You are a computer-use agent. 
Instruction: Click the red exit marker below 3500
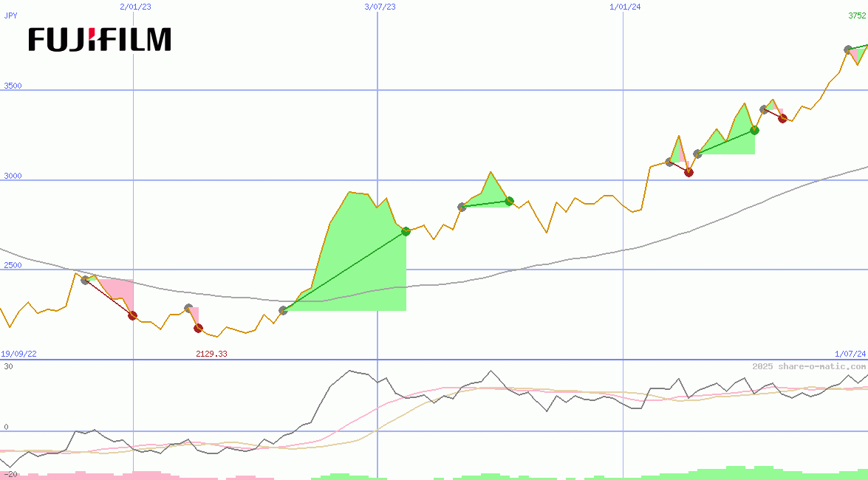[x=783, y=118]
